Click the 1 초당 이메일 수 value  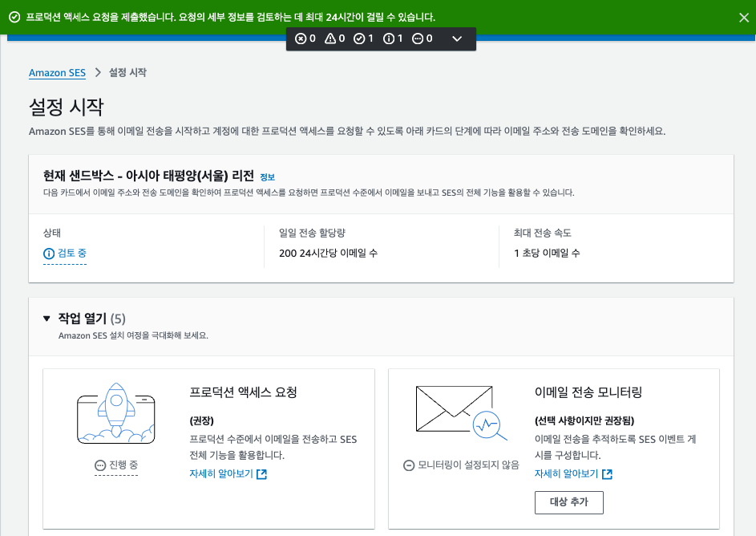click(547, 254)
